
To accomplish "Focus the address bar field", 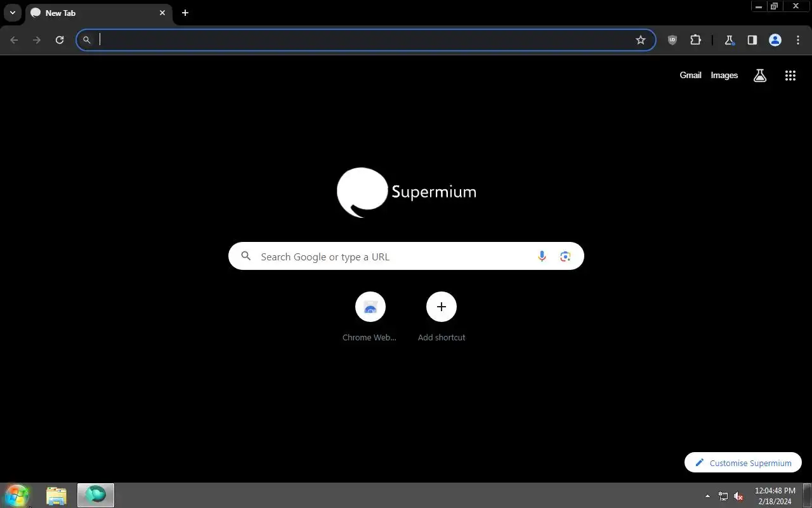I will pos(366,40).
